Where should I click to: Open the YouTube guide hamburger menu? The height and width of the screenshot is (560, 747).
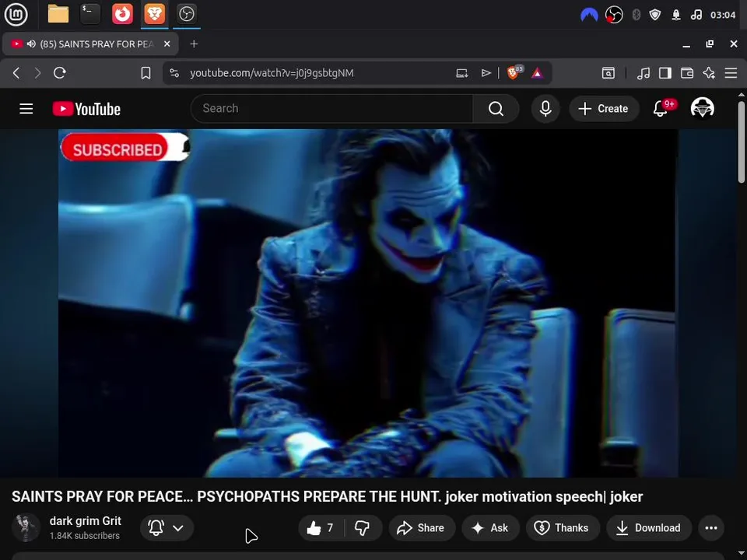pyautogui.click(x=26, y=109)
